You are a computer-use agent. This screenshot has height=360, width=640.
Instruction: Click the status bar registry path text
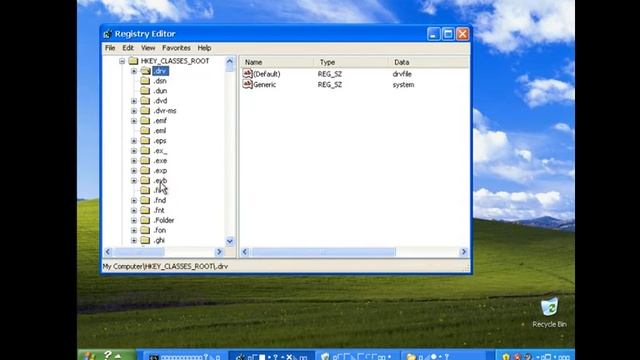165,267
